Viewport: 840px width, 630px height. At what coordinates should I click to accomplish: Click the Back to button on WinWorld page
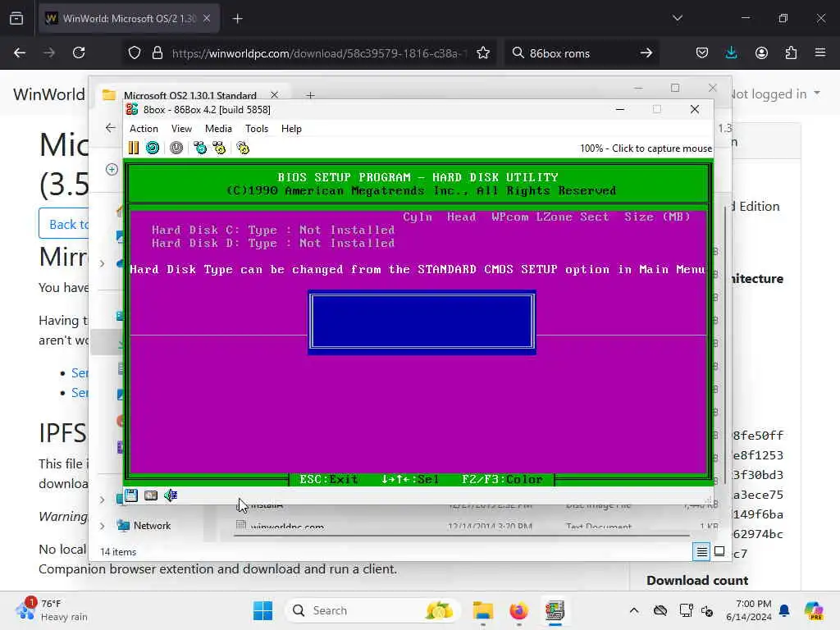64,224
